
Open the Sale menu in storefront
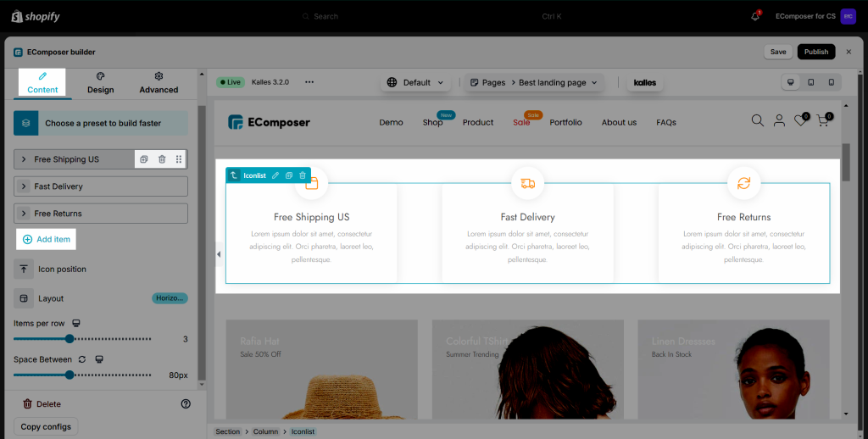(521, 122)
